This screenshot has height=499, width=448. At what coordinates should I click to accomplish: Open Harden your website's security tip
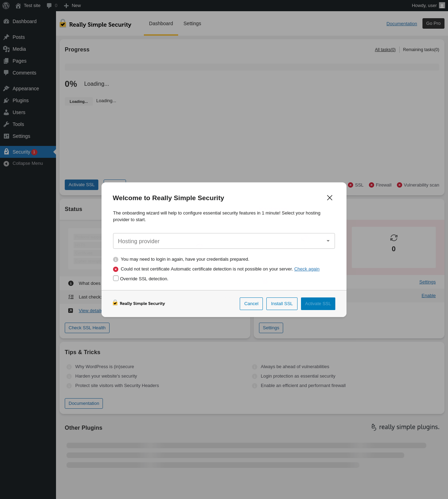[106, 376]
